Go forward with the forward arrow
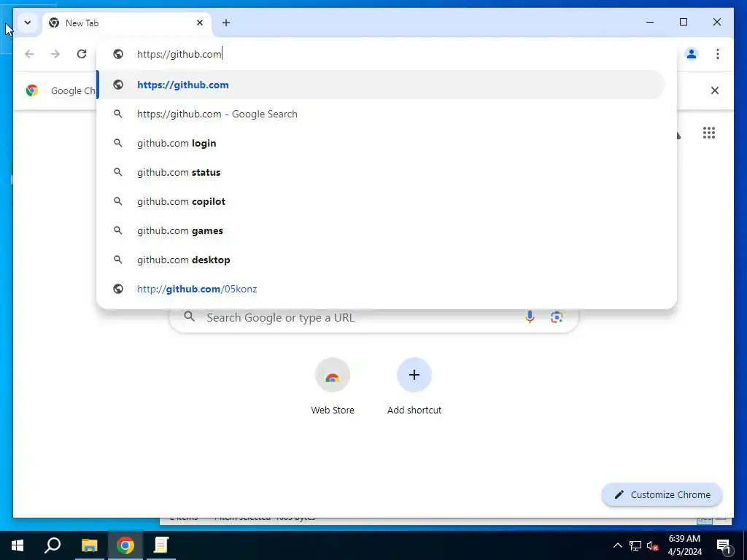 (55, 54)
